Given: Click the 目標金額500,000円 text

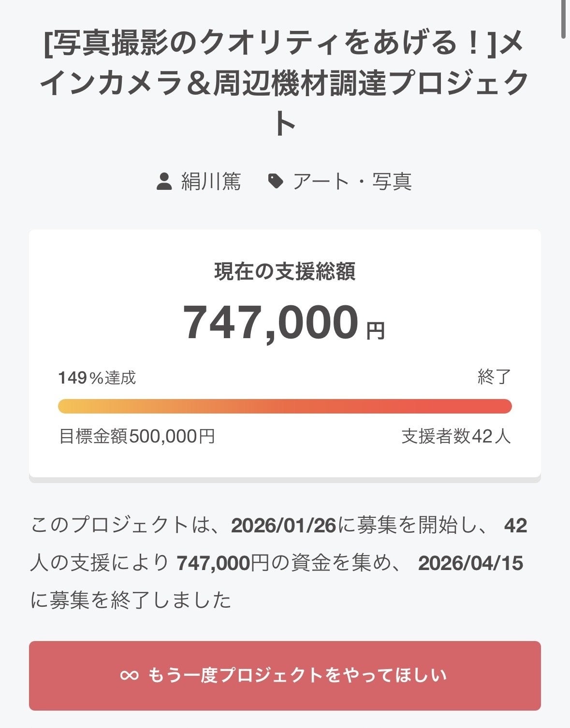Looking at the screenshot, I should 137,436.
